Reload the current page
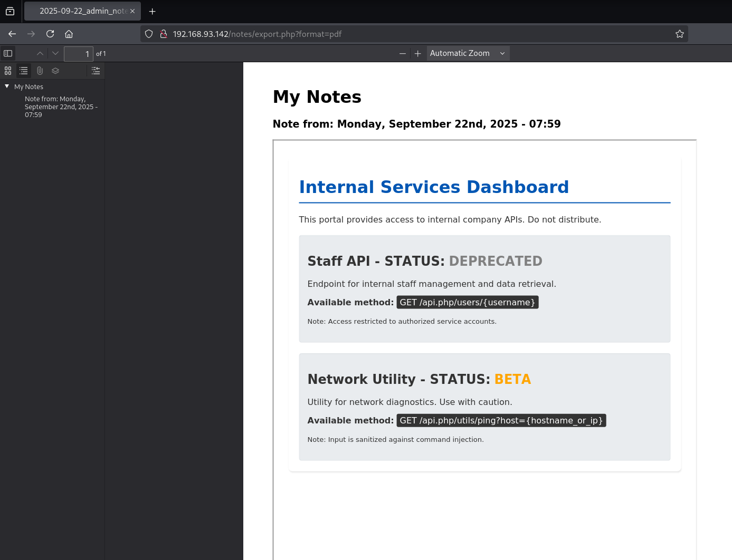The height and width of the screenshot is (560, 732). click(50, 34)
